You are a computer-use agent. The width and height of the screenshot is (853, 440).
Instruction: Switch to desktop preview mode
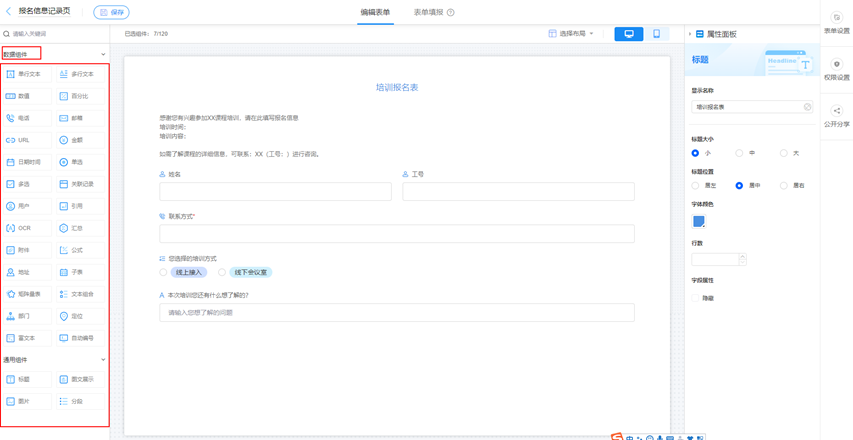click(629, 34)
